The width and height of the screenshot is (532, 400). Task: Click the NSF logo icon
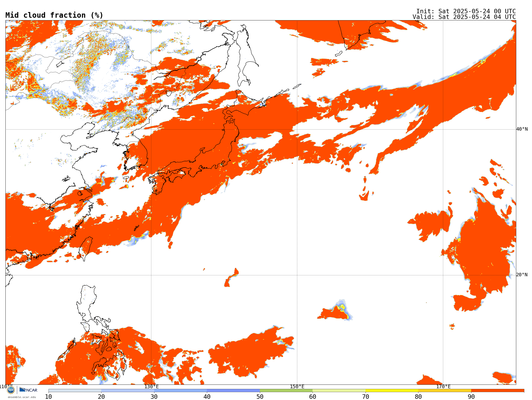point(11,390)
